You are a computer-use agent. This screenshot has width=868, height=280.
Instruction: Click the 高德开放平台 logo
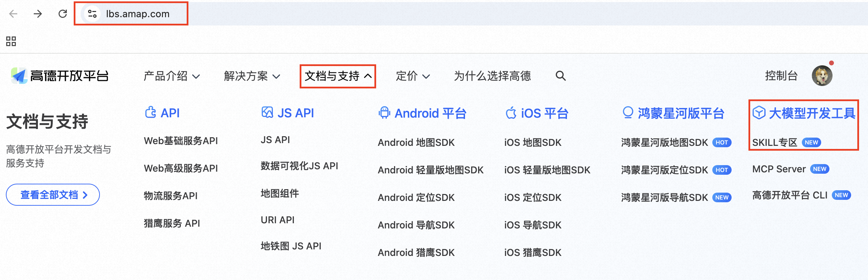tap(60, 76)
